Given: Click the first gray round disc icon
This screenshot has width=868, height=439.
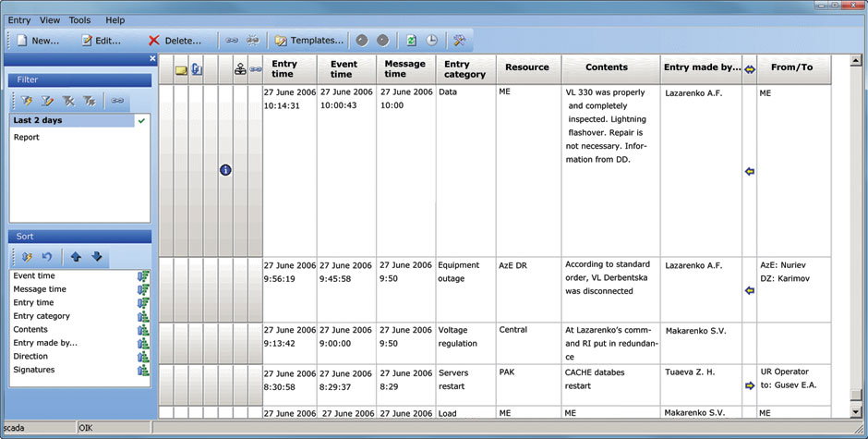Looking at the screenshot, I should (361, 41).
